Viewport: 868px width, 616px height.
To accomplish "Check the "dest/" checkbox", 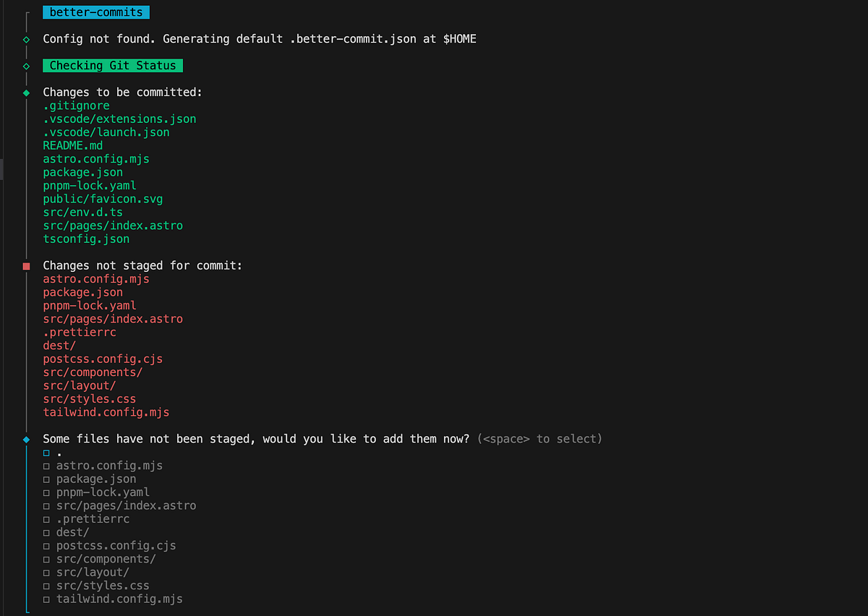I will coord(46,532).
